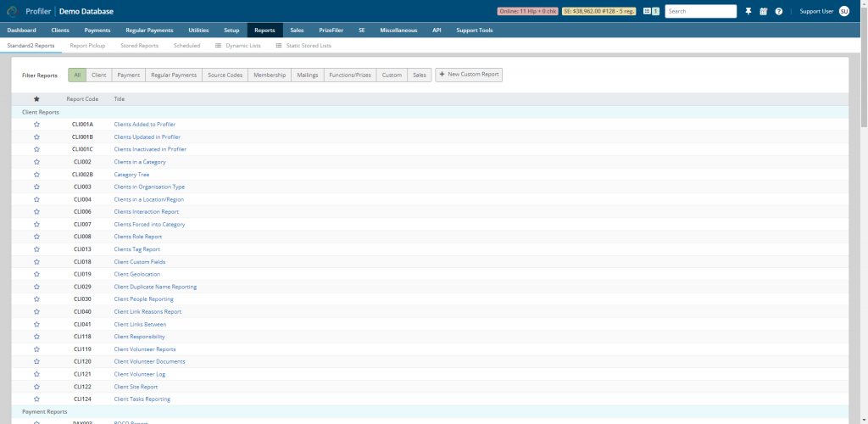Viewport: 868px width, 424px height.
Task: Open the list counter icon beside search
Action: [x=651, y=11]
